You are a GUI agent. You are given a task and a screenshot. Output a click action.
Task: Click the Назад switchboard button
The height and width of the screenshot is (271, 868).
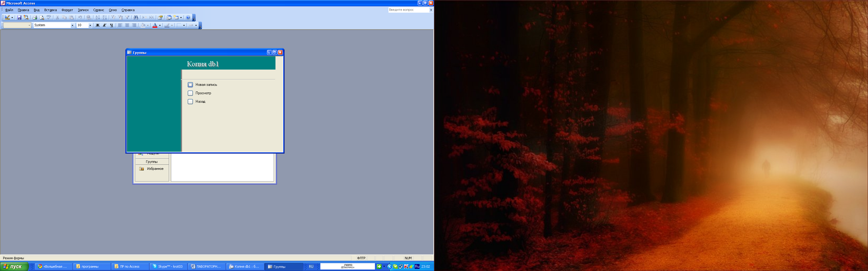tap(190, 102)
